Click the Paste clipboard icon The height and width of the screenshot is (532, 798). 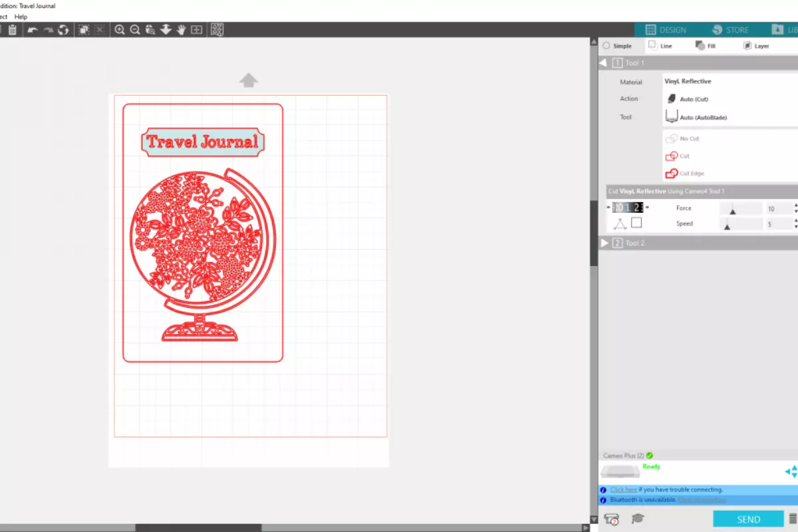tap(12, 30)
